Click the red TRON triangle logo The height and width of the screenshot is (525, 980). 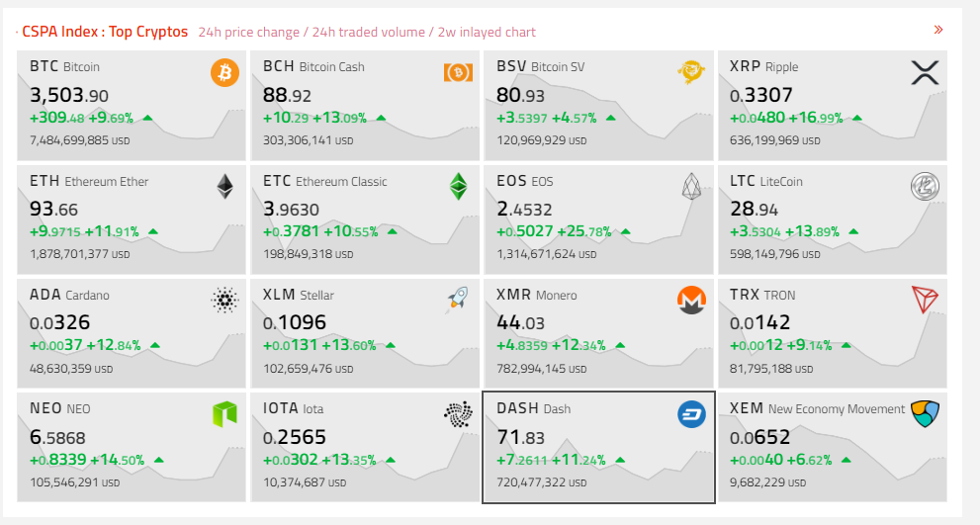(x=925, y=300)
